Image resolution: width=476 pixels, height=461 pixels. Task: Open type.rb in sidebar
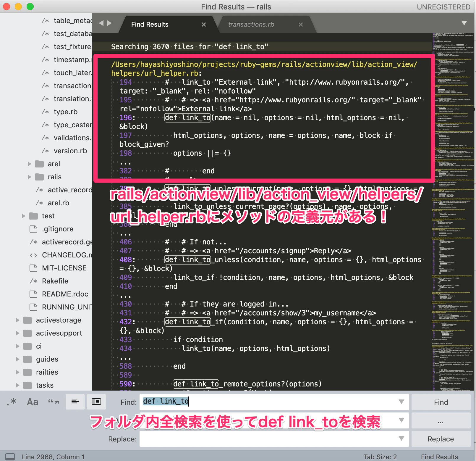pos(66,112)
